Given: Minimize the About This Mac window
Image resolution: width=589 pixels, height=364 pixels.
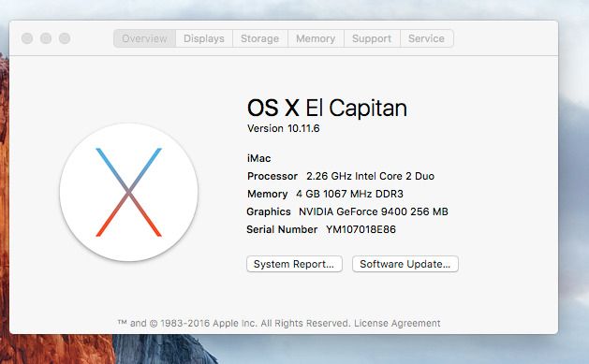Looking at the screenshot, I should coord(46,38).
